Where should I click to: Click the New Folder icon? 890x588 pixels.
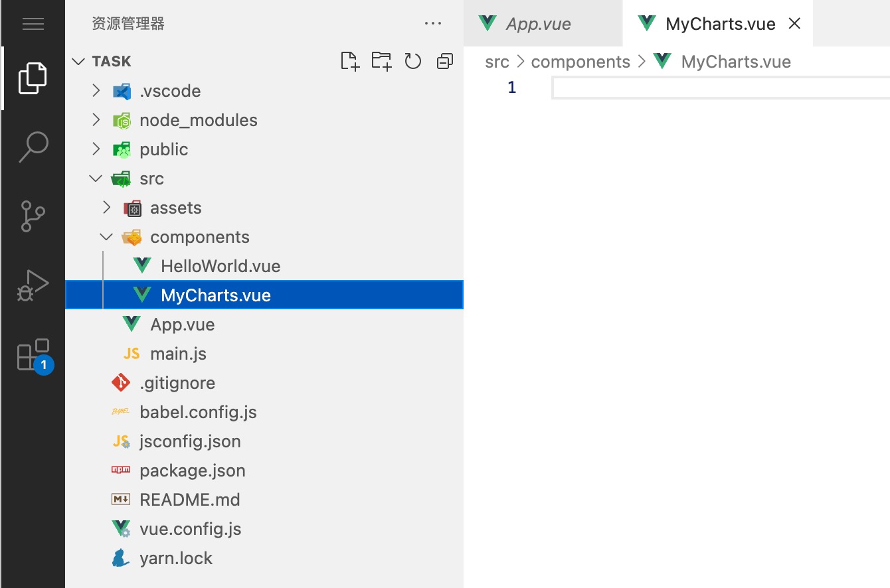click(381, 61)
